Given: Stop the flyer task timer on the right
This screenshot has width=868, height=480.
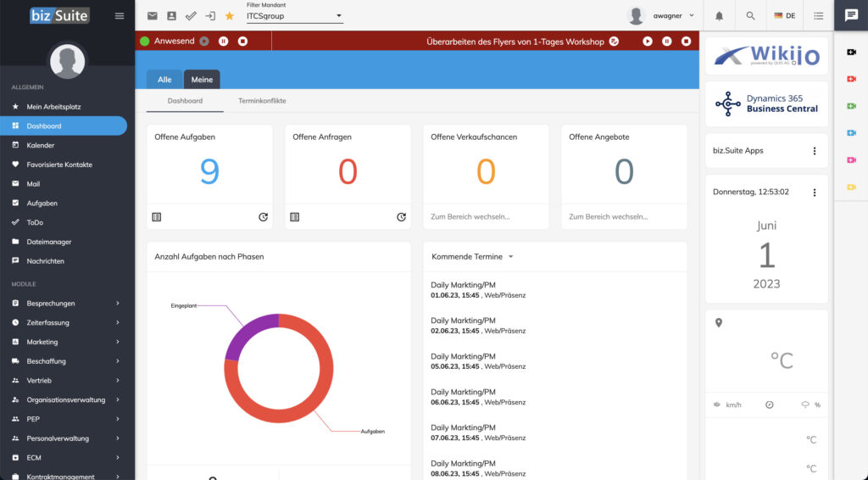Looking at the screenshot, I should tap(686, 41).
